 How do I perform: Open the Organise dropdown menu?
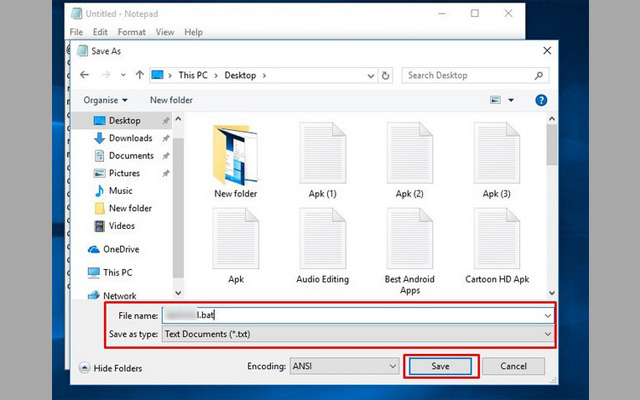(106, 100)
